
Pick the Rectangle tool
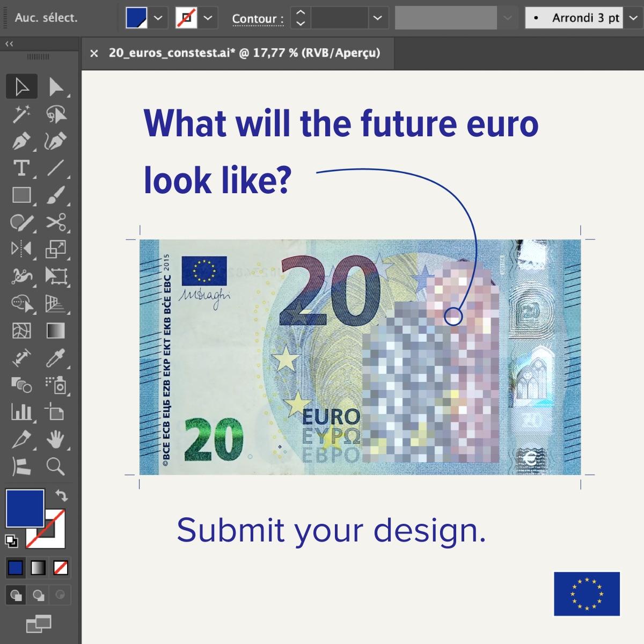(x=21, y=195)
